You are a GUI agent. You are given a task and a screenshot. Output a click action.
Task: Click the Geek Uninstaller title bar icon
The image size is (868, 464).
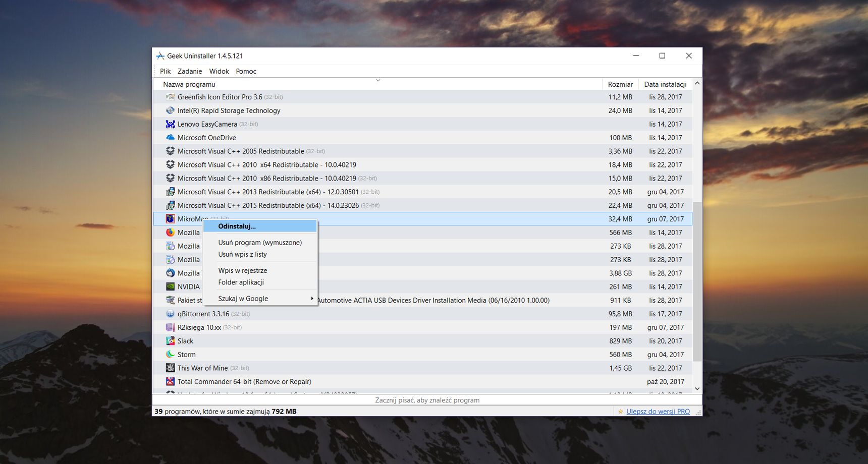pyautogui.click(x=160, y=56)
